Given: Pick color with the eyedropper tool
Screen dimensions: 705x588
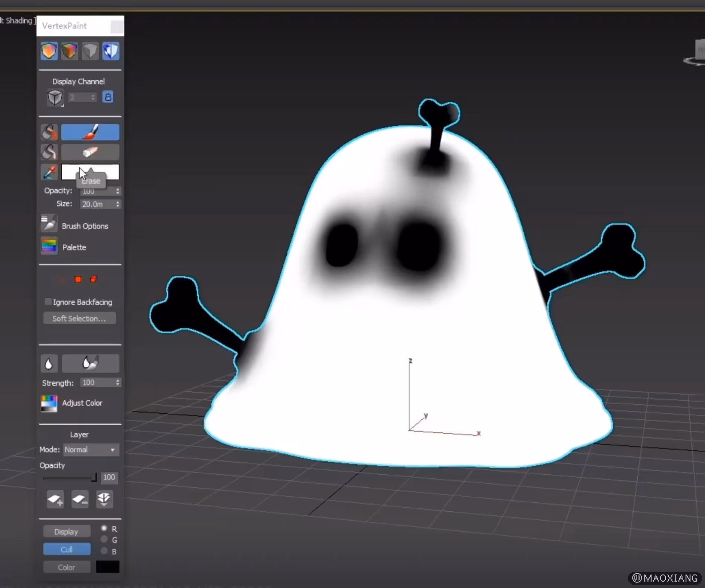Looking at the screenshot, I should (49, 172).
